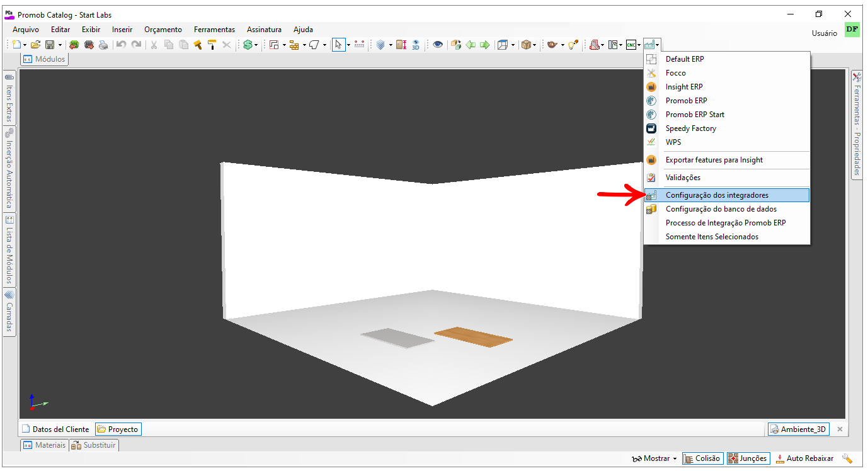Expand the CNC dropdown arrow

point(639,45)
